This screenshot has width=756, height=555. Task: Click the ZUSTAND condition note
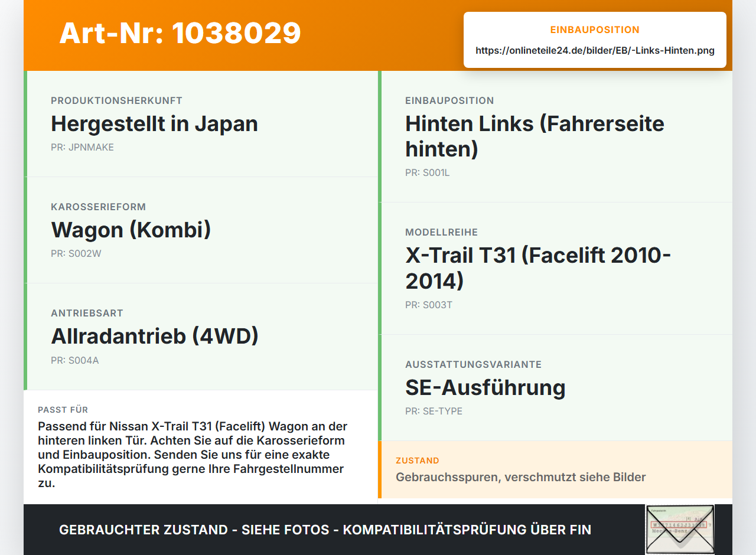click(x=520, y=477)
